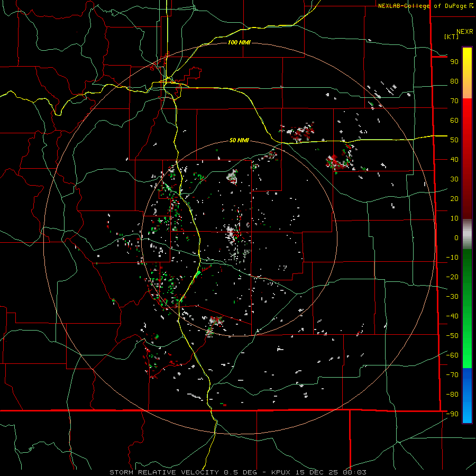Click the "50 NMI" range ring label
This screenshot has width=476, height=476.
[239, 140]
